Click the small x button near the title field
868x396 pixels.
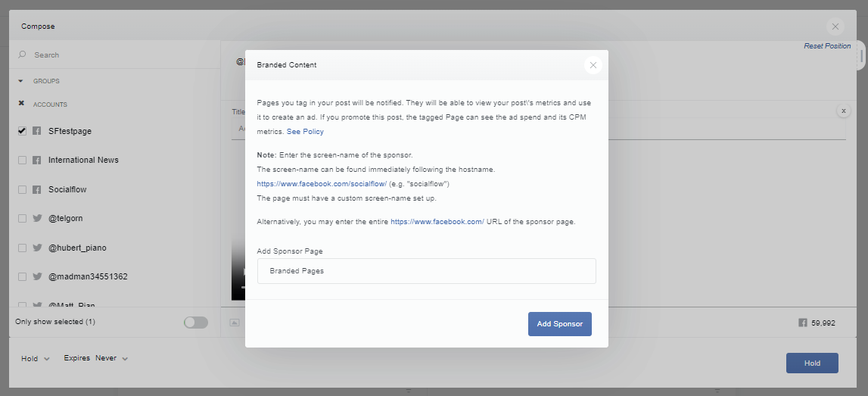pos(844,111)
